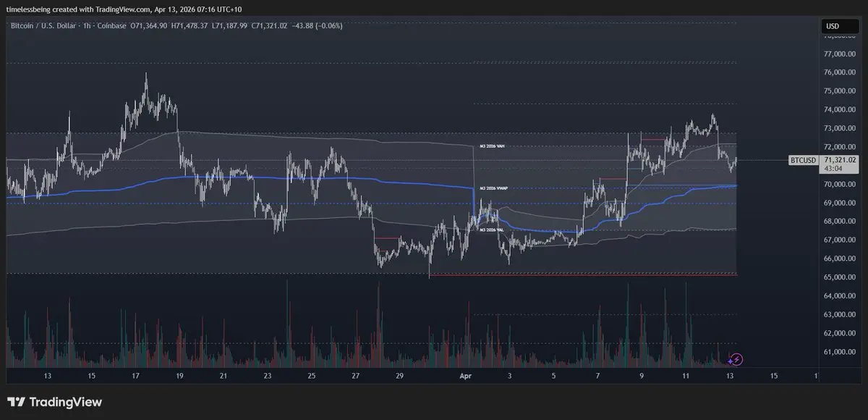Click the 21 date axis label
Screen dimensions: 868x420
tap(224, 377)
